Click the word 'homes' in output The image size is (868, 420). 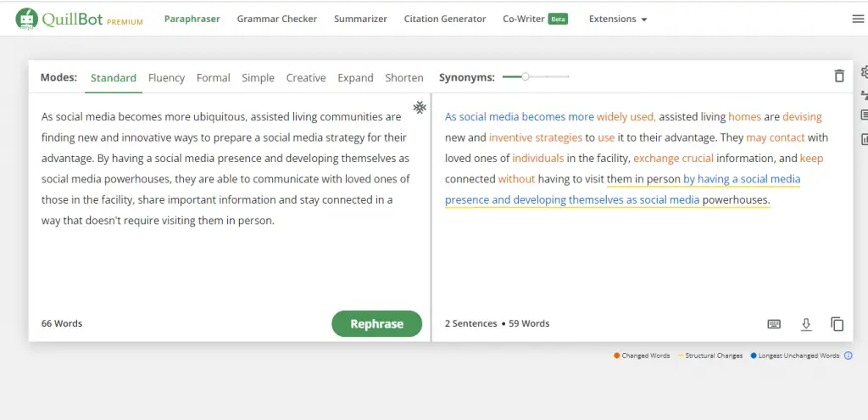tap(744, 117)
